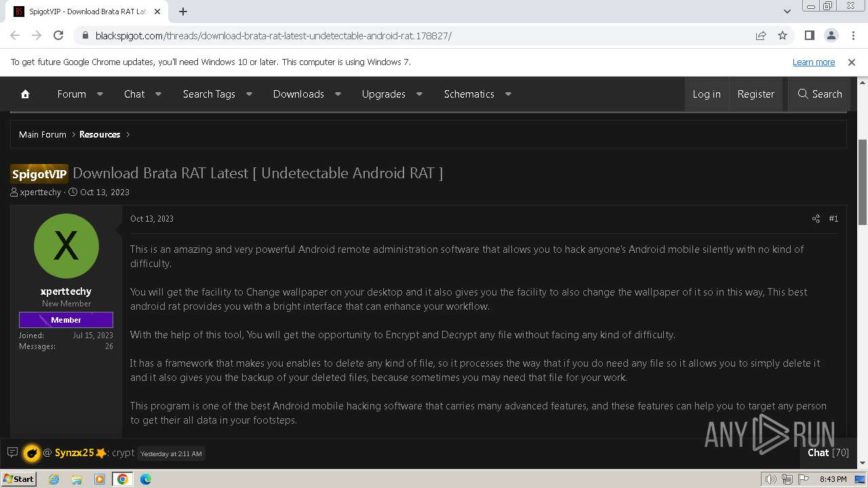Click the browser back arrow
This screenshot has width=868, height=488.
coord(15,35)
